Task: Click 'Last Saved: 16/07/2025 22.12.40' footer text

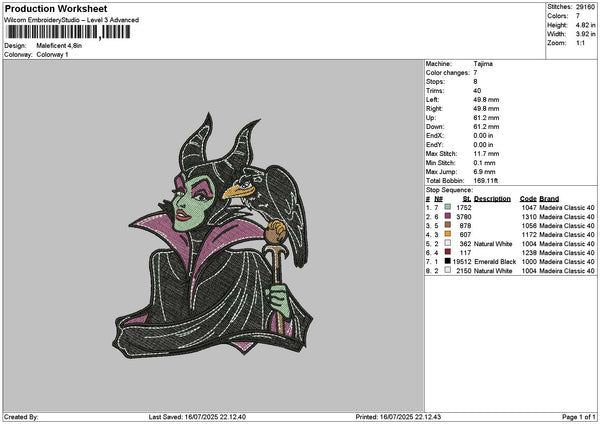Action: click(x=197, y=417)
